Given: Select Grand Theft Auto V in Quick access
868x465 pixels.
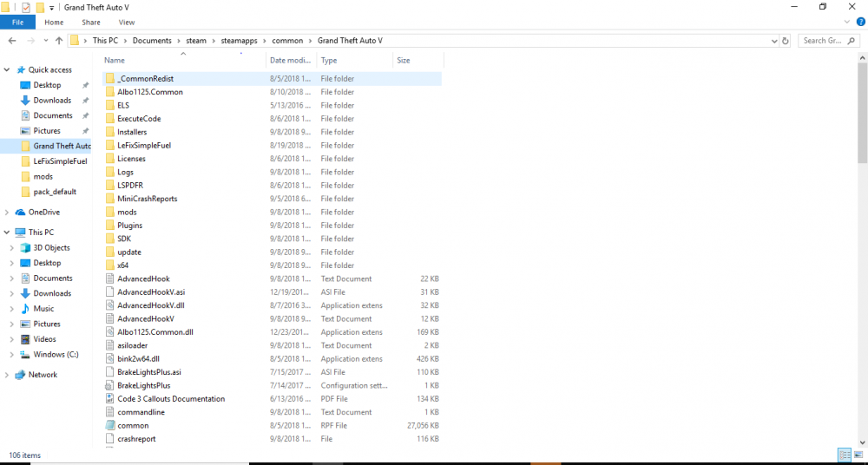Looking at the screenshot, I should coord(62,146).
